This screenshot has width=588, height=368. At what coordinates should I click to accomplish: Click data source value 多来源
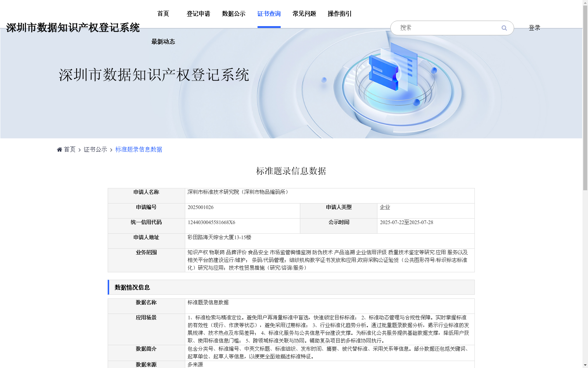(x=195, y=365)
